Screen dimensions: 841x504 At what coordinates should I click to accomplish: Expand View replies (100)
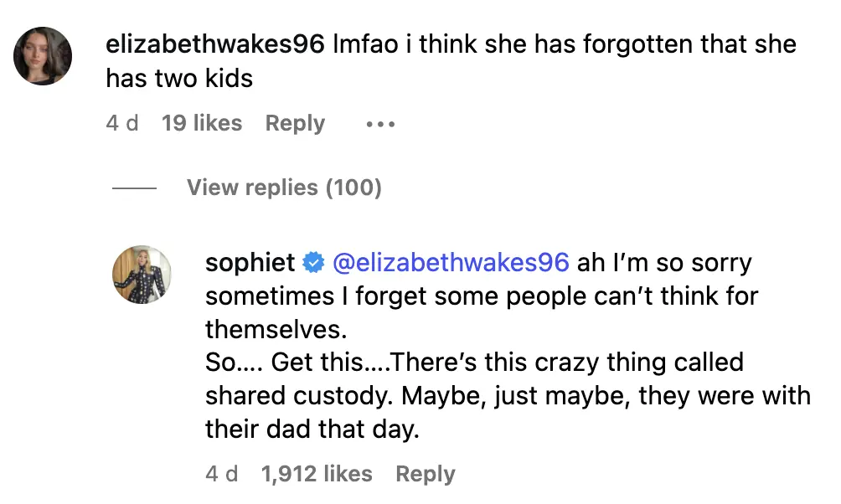coord(284,188)
